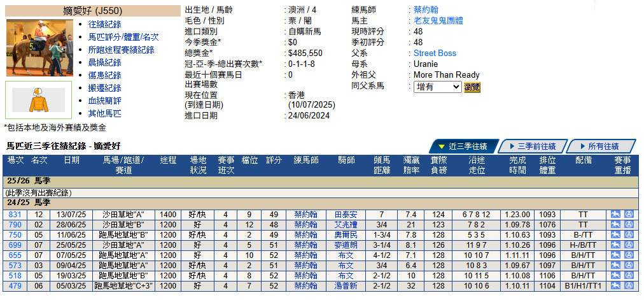
Task: Open circled A icon for race 479
Action: 629,285
